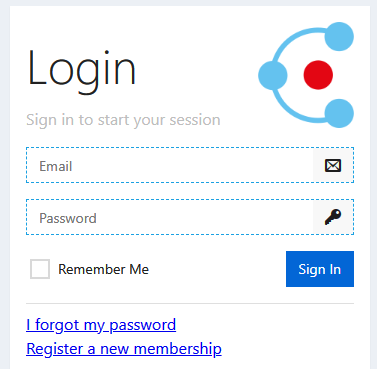Tick the Remember Me checkbox
Image resolution: width=377 pixels, height=369 pixels.
[x=40, y=269]
